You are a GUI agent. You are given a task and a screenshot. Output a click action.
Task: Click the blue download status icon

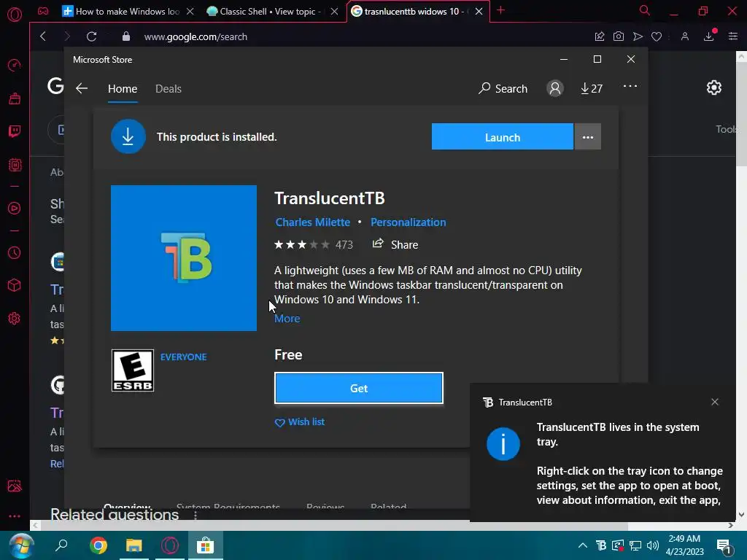pyautogui.click(x=128, y=136)
